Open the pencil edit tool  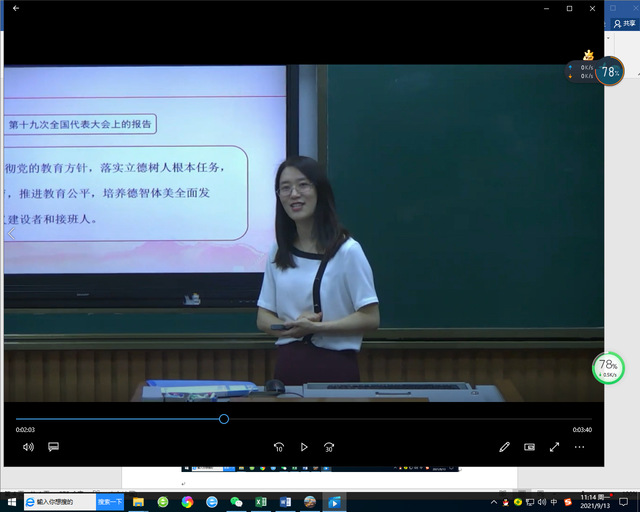tap(505, 447)
